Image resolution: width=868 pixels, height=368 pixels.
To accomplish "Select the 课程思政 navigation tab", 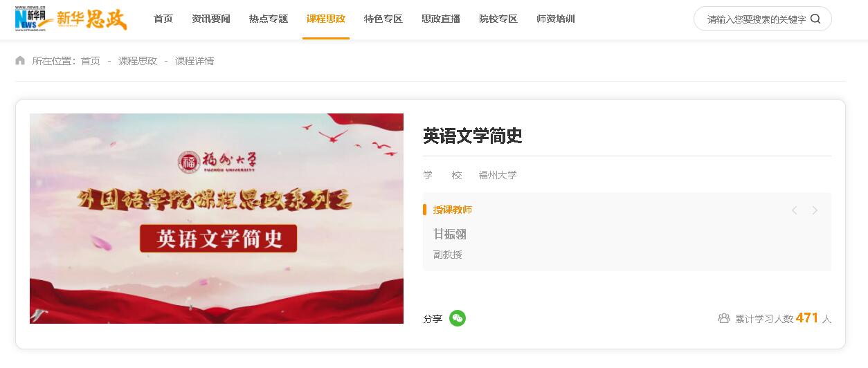I will tap(326, 19).
